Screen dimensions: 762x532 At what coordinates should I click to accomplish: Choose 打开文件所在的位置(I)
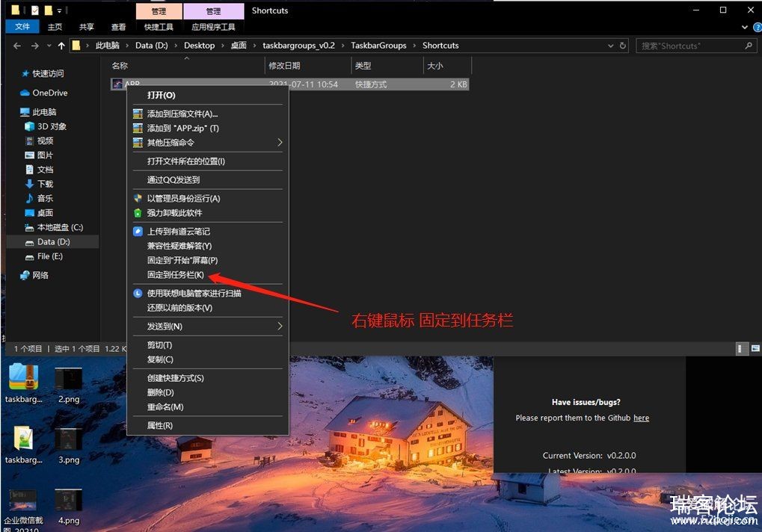pyautogui.click(x=207, y=161)
